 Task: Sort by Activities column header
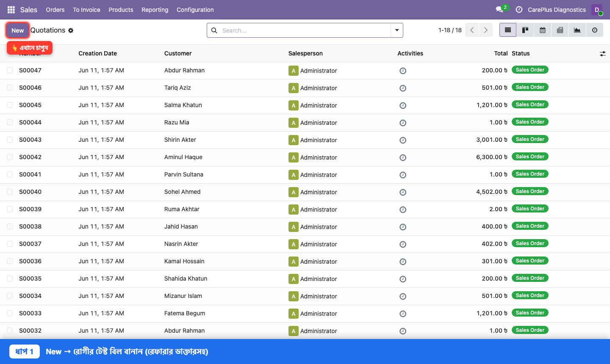410,53
